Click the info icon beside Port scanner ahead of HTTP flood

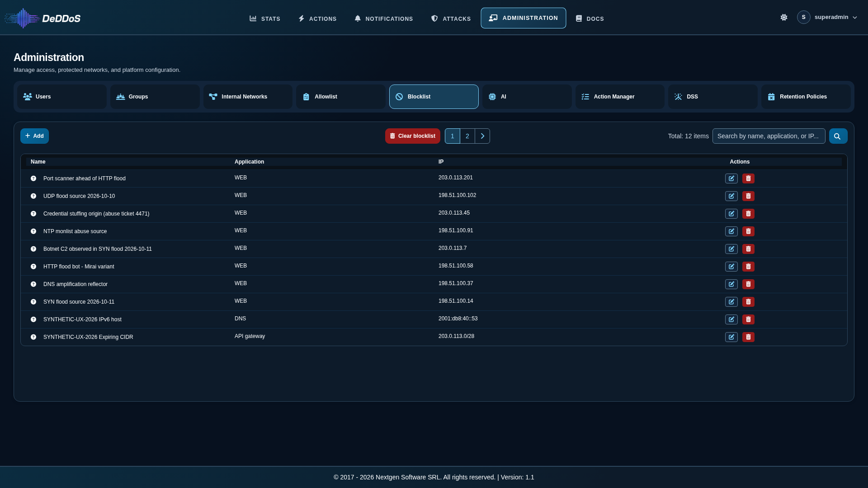[33, 178]
